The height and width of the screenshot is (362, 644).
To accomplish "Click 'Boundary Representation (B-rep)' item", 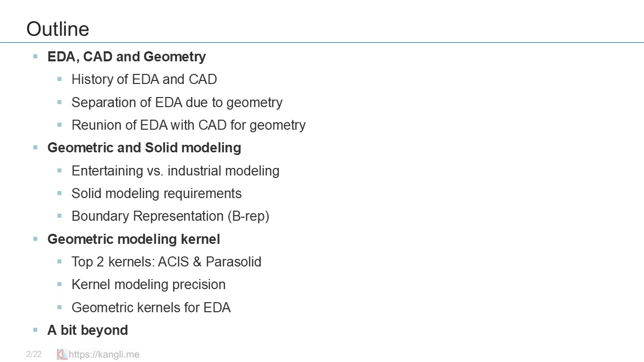I will (170, 216).
